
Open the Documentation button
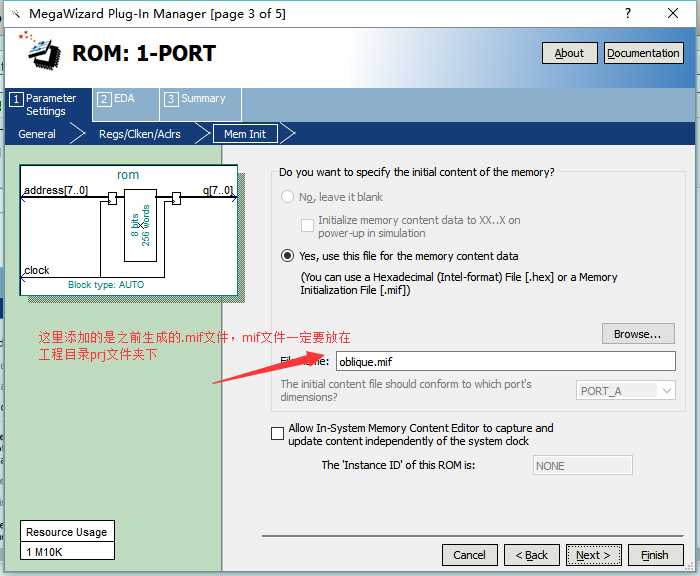[x=643, y=53]
